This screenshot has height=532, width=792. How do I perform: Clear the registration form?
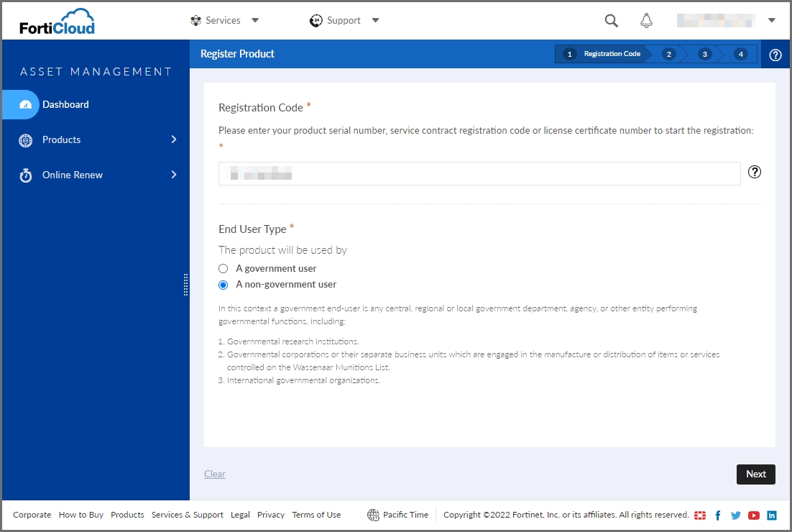click(x=214, y=474)
